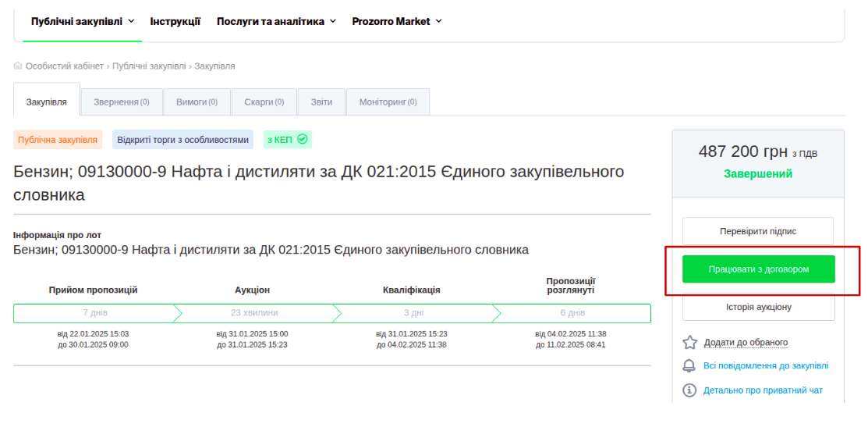Viewport: 868px width, 438px height.
Task: Open the Prozorro Market dropdown
Action: pos(396,21)
